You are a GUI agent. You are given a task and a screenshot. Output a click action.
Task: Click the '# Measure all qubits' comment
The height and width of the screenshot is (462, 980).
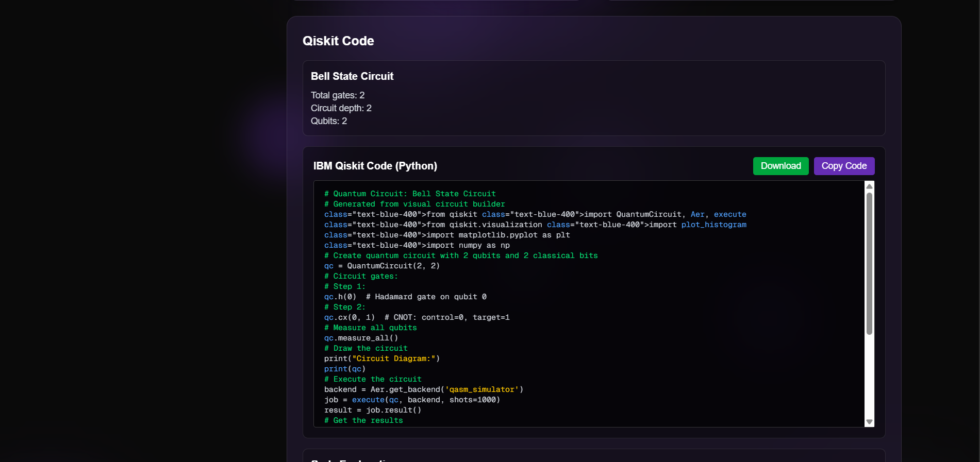(370, 328)
